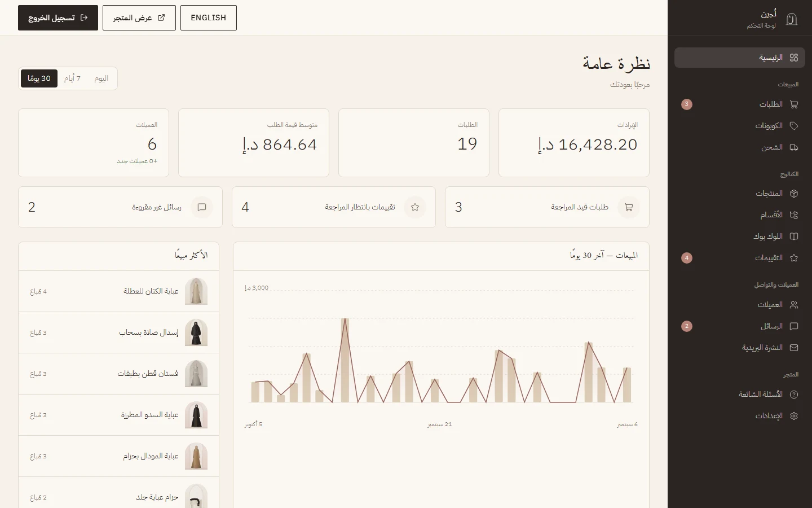Open the رسائل غير مقروءة card
The width and height of the screenshot is (812, 508).
click(120, 207)
